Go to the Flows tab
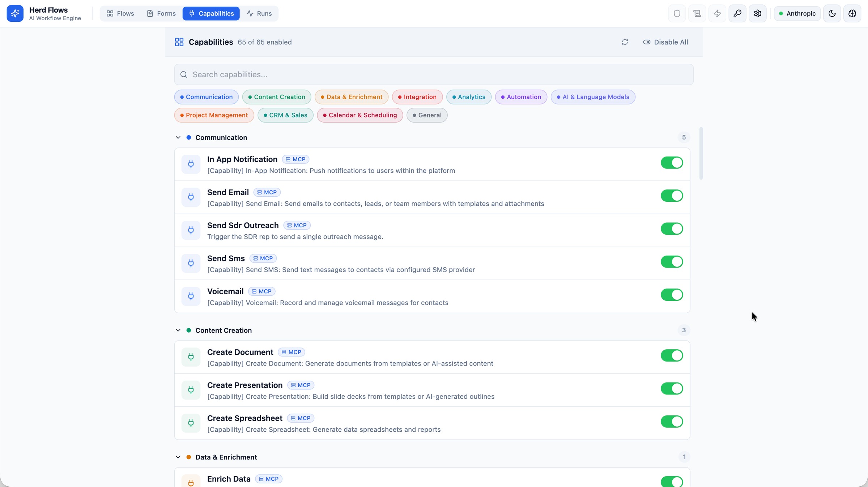The width and height of the screenshot is (868, 487). (120, 13)
